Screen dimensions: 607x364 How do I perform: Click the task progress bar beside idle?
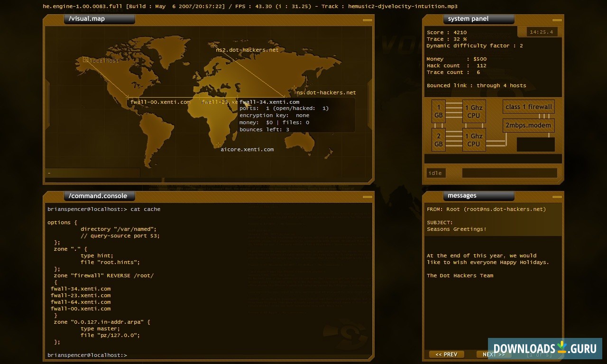point(510,173)
